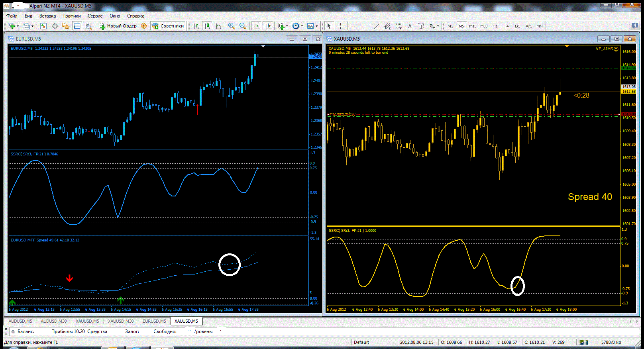Image resolution: width=644 pixels, height=349 pixels.
Task: Toggle the Data Window crosshair icon
Action: (55, 26)
